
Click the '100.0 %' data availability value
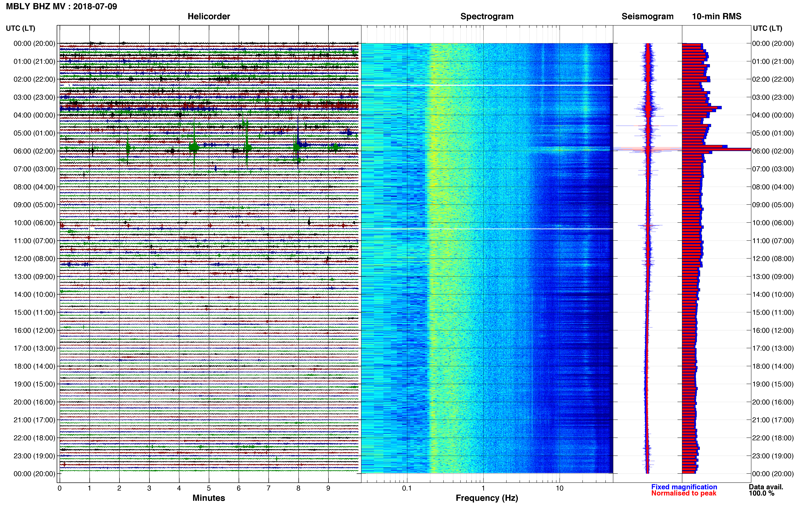761,493
